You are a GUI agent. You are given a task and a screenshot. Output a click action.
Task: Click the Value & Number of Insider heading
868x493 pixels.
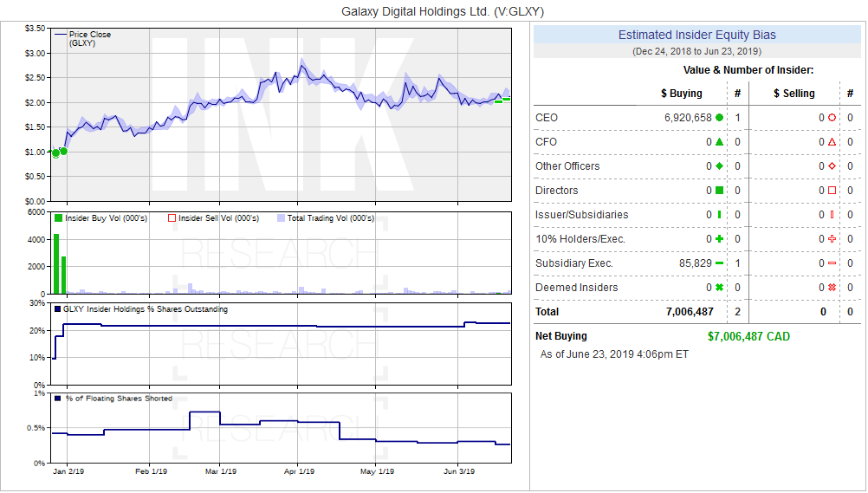coord(748,70)
